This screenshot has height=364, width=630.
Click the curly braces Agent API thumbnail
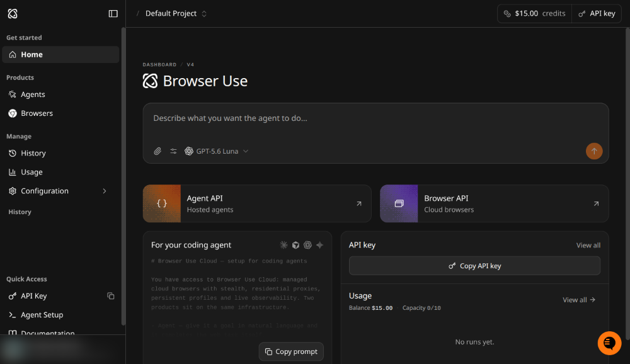tap(162, 203)
